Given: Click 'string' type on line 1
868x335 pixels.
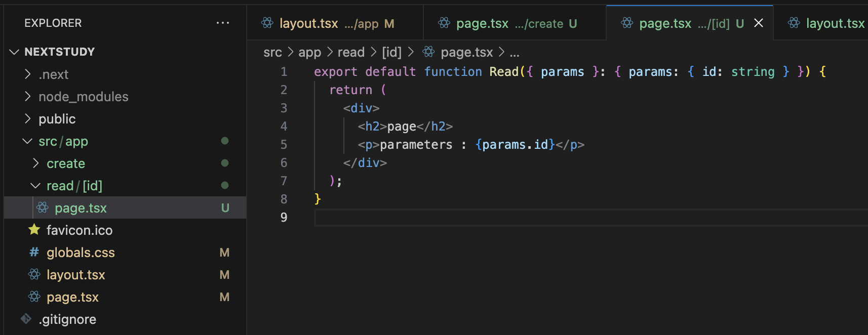Looking at the screenshot, I should [x=753, y=72].
